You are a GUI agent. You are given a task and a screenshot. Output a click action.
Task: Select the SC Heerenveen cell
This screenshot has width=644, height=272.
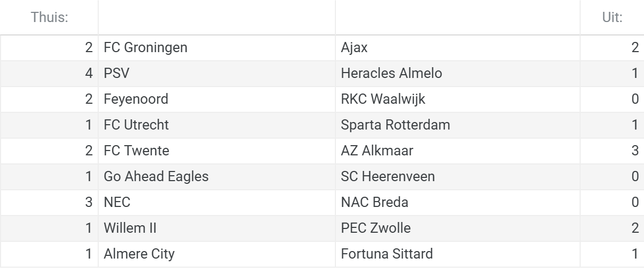tap(458, 177)
